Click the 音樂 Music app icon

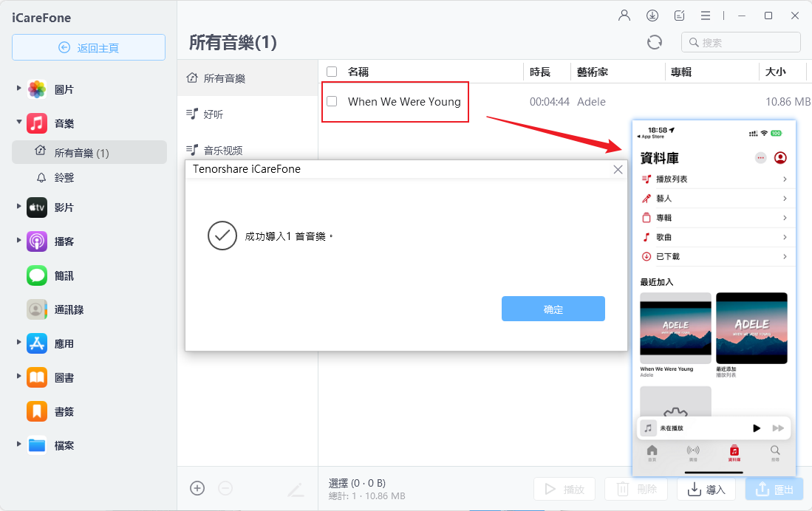[37, 123]
